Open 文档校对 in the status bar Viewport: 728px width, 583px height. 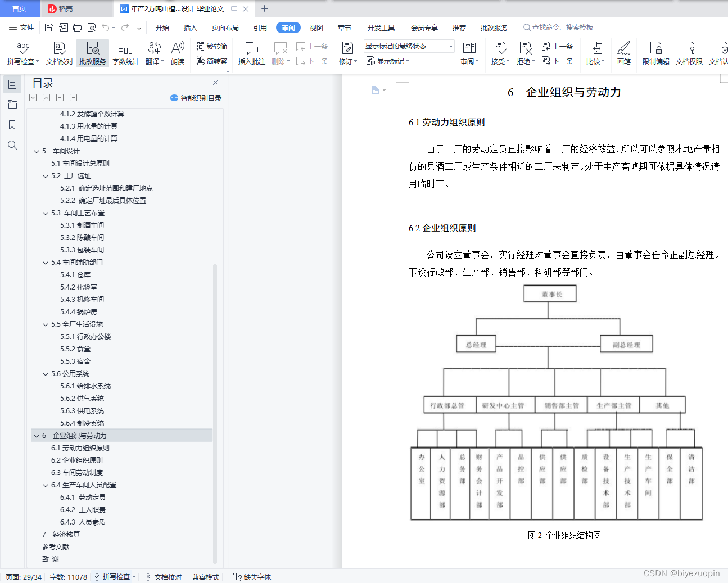tap(163, 577)
